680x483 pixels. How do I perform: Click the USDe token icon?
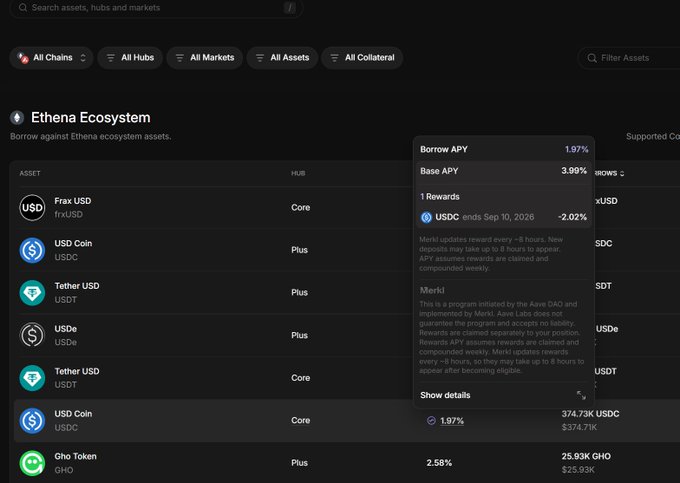pos(32,335)
